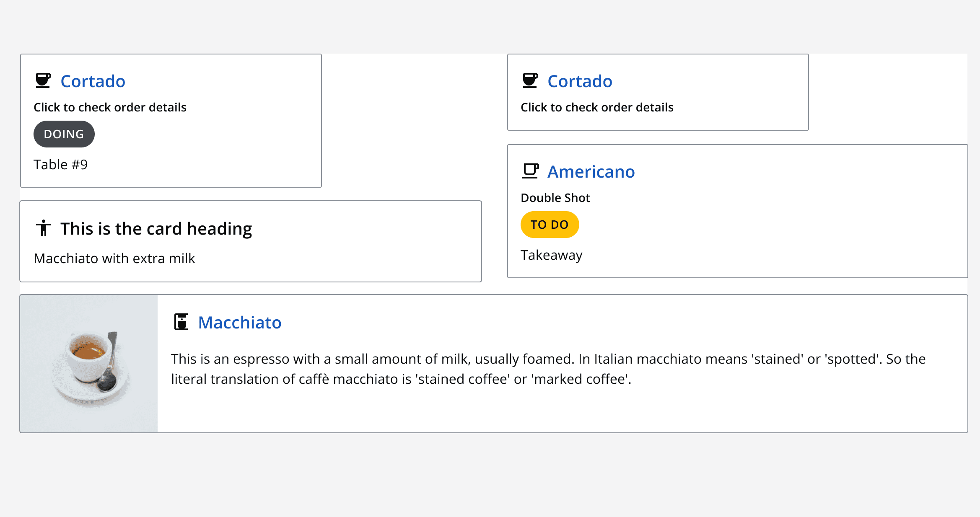Click 'Click to check order details' under left Cortado
The width and height of the screenshot is (980, 517).
click(110, 107)
